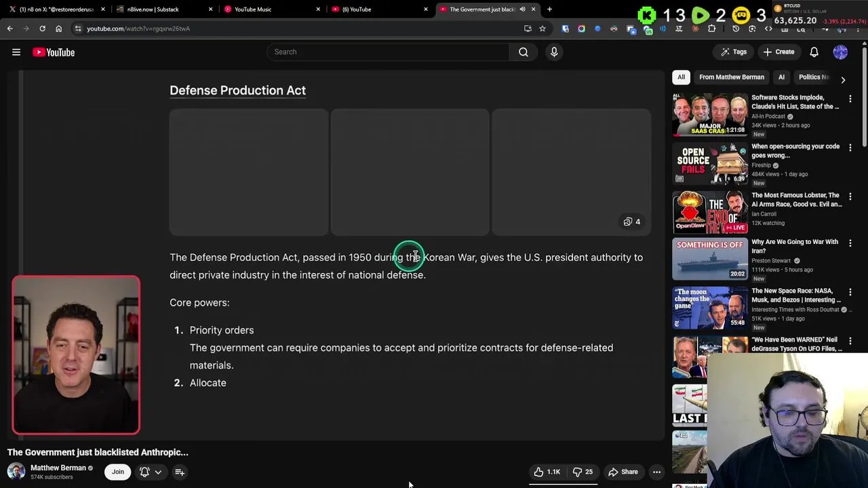Open the Something Is Off thumbnail
Viewport: 868px width, 488px height.
[x=709, y=259]
